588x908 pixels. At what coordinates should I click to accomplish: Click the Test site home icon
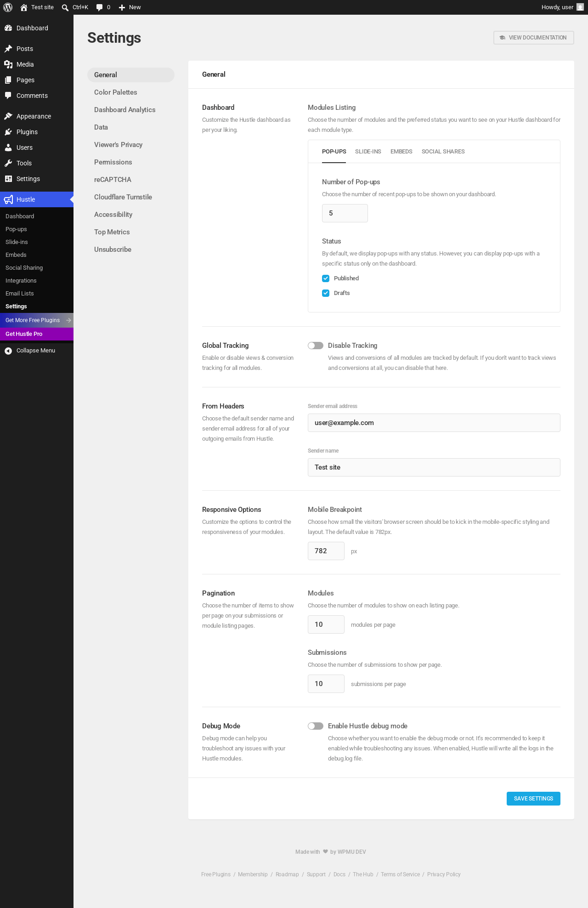24,7
